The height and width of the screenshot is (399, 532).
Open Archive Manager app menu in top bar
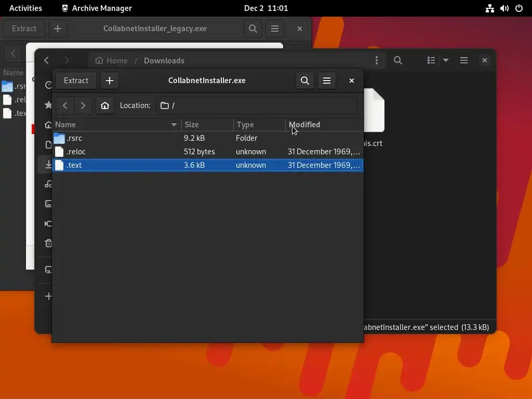(x=97, y=8)
